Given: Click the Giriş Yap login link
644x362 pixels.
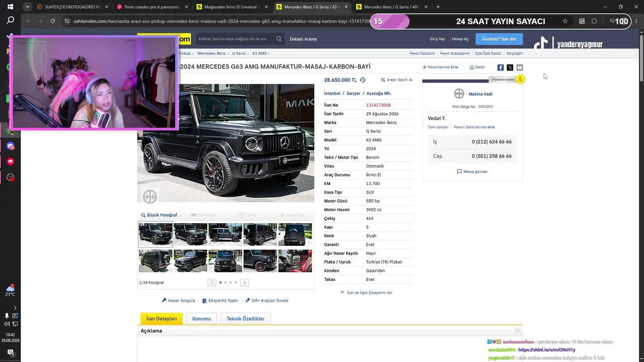Looking at the screenshot, I should [x=437, y=39].
